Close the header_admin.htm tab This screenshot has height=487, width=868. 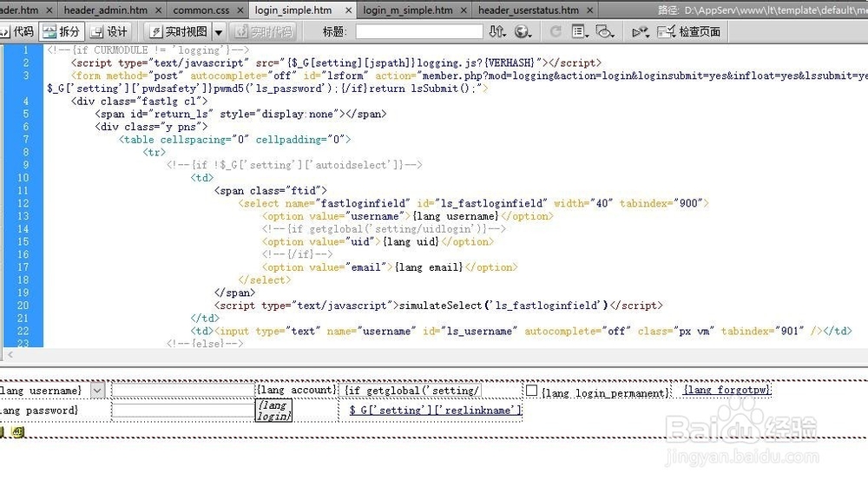[x=158, y=10]
